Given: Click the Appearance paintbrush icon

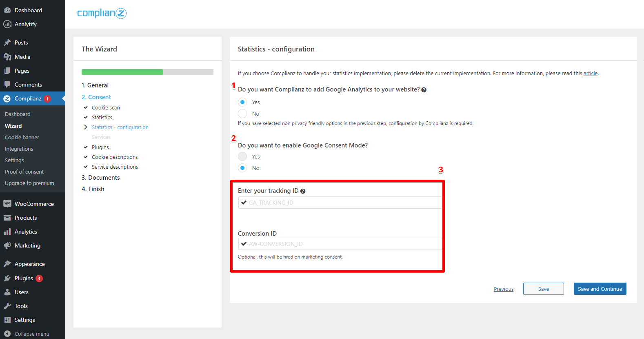Looking at the screenshot, I should click(7, 264).
